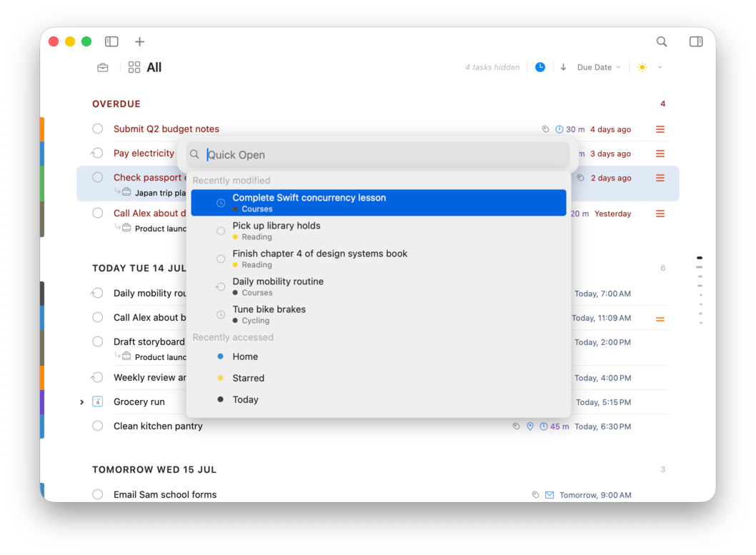Toggle the blue clock filter icon

[x=540, y=67]
